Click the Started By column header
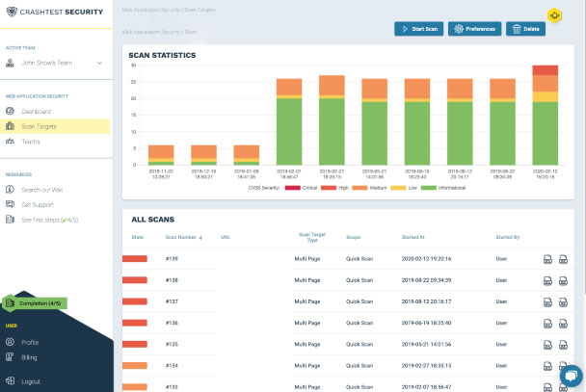Screen dimensions: 586x392 click(508, 238)
